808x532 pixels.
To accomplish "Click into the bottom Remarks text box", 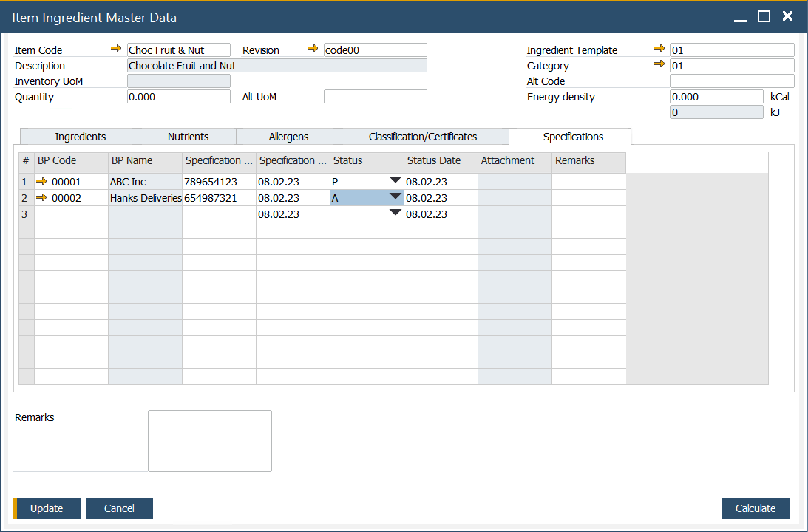I will click(210, 440).
